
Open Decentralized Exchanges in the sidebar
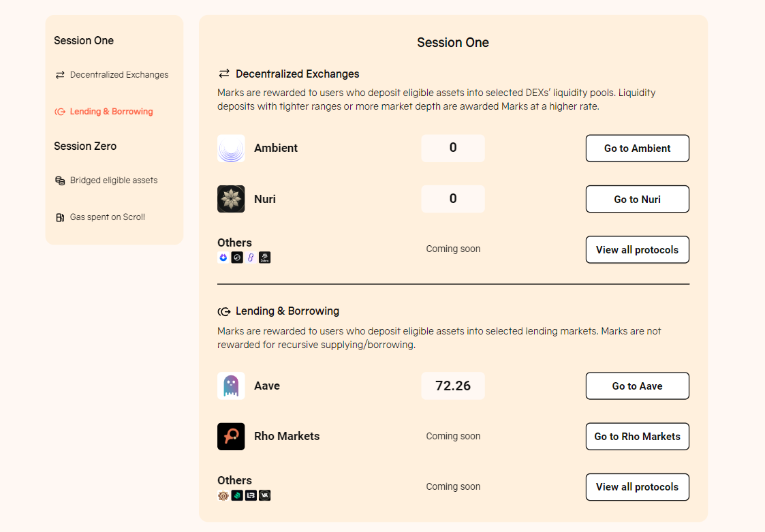(x=112, y=75)
